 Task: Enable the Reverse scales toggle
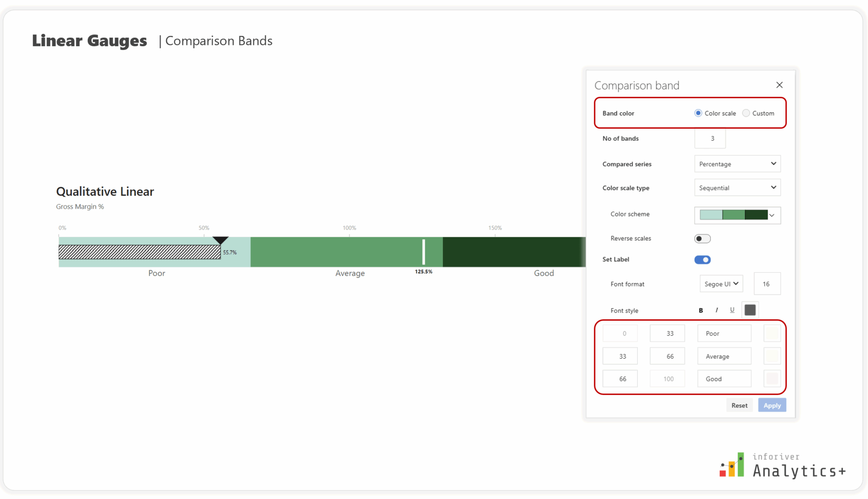point(702,238)
